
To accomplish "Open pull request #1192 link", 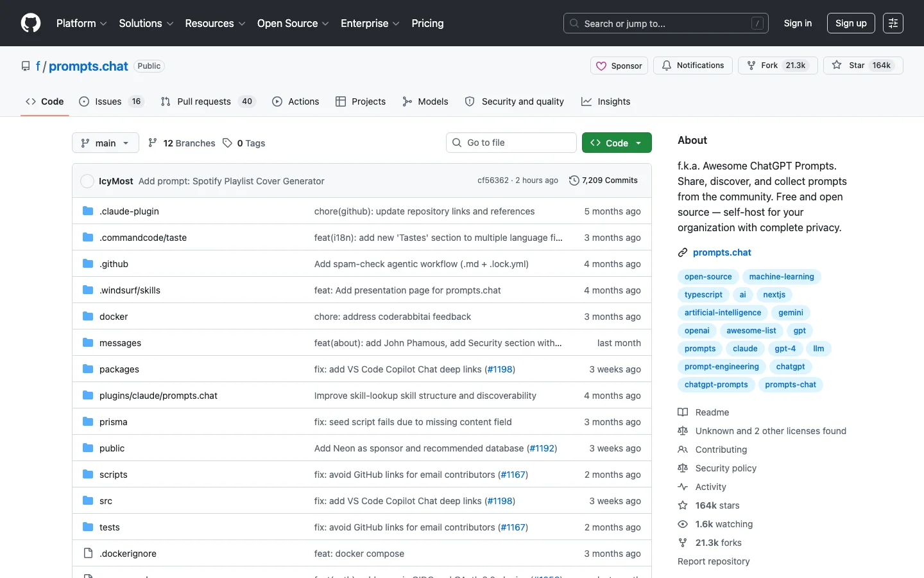I will pyautogui.click(x=542, y=448).
